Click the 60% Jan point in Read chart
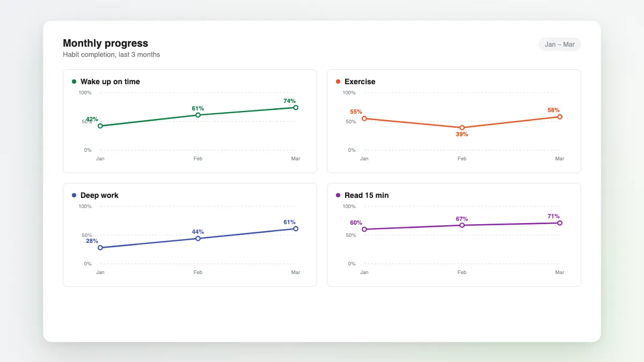Viewport: 644px width, 362px height. click(364, 229)
